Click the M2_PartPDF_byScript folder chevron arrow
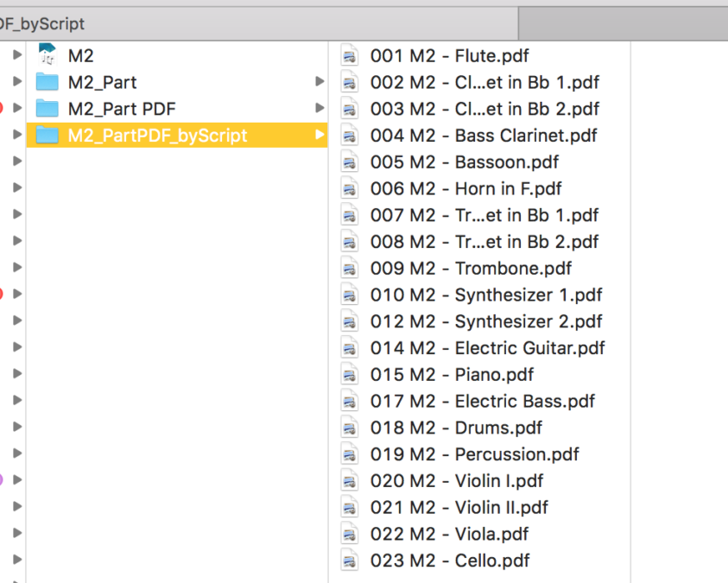The image size is (728, 583). point(320,135)
